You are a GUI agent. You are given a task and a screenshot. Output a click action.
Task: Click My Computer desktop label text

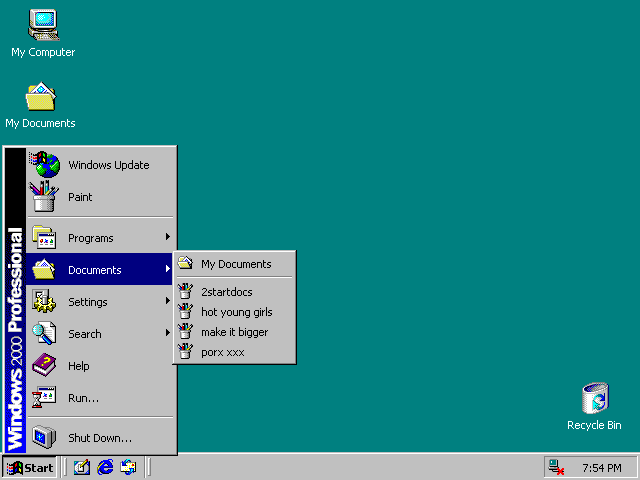pos(43,52)
